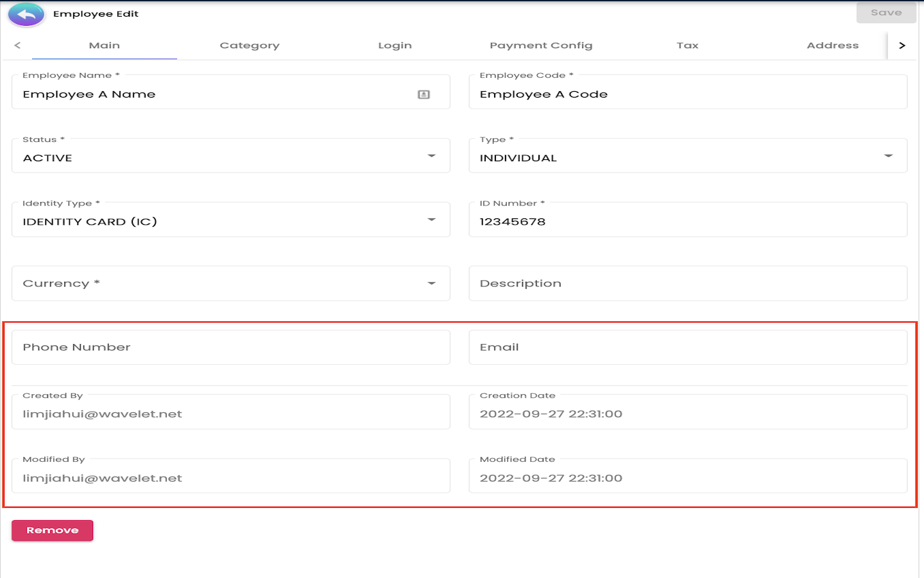
Task: Click the Description input field
Action: click(x=688, y=283)
